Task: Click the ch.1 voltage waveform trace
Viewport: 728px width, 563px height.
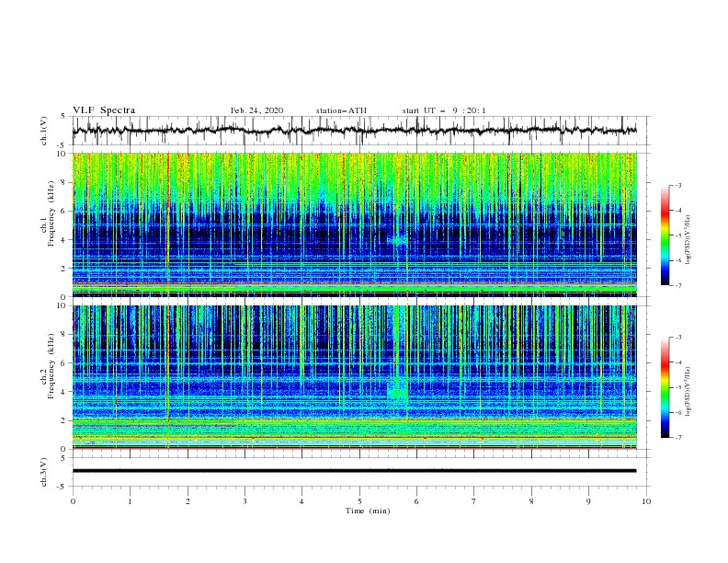Action: [x=354, y=131]
